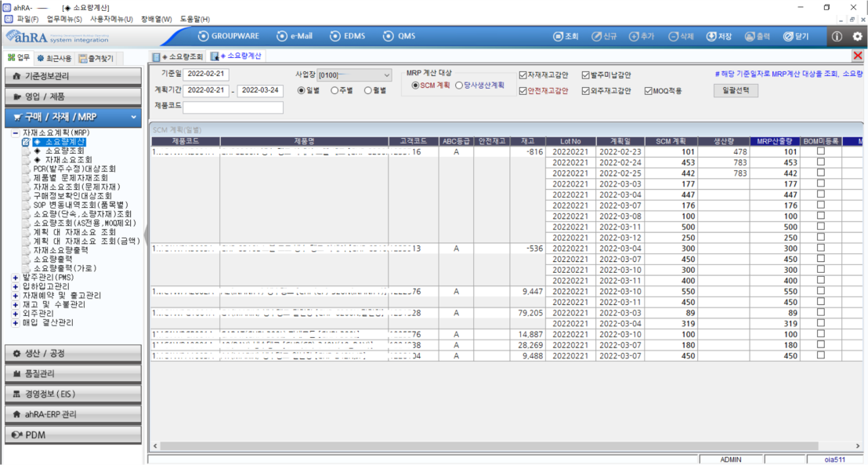Screen dimensions: 868x465
Task: Click the 계획기간 end date 2022-03-24
Action: click(x=260, y=90)
